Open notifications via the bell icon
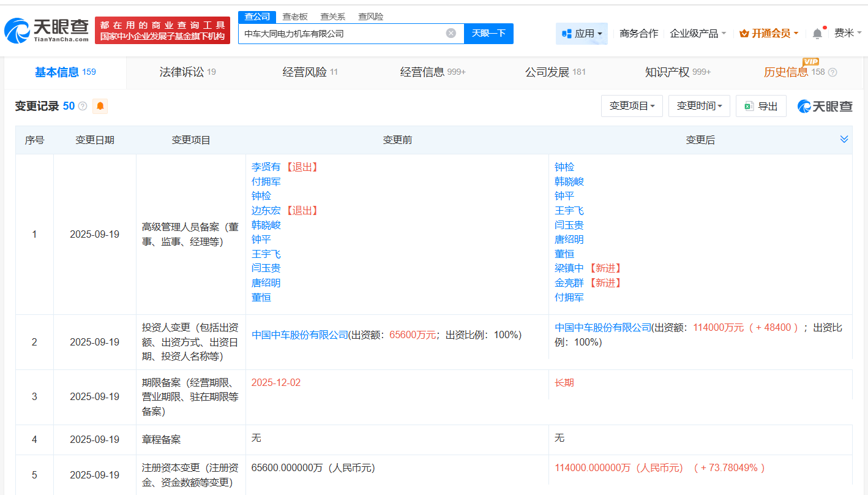This screenshot has height=495, width=868. click(x=817, y=33)
